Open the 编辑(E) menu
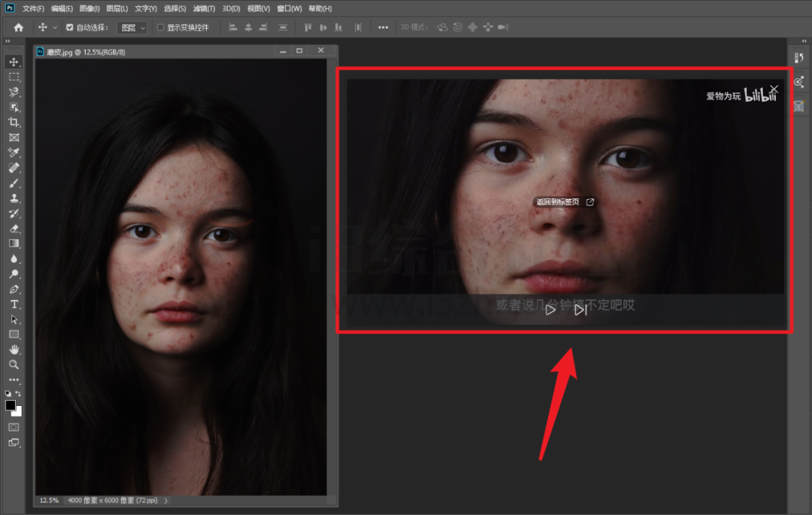This screenshot has height=515, width=812. click(62, 9)
